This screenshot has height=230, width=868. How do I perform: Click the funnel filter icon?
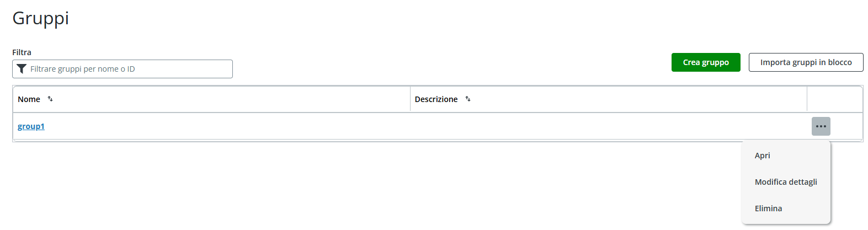pyautogui.click(x=22, y=69)
